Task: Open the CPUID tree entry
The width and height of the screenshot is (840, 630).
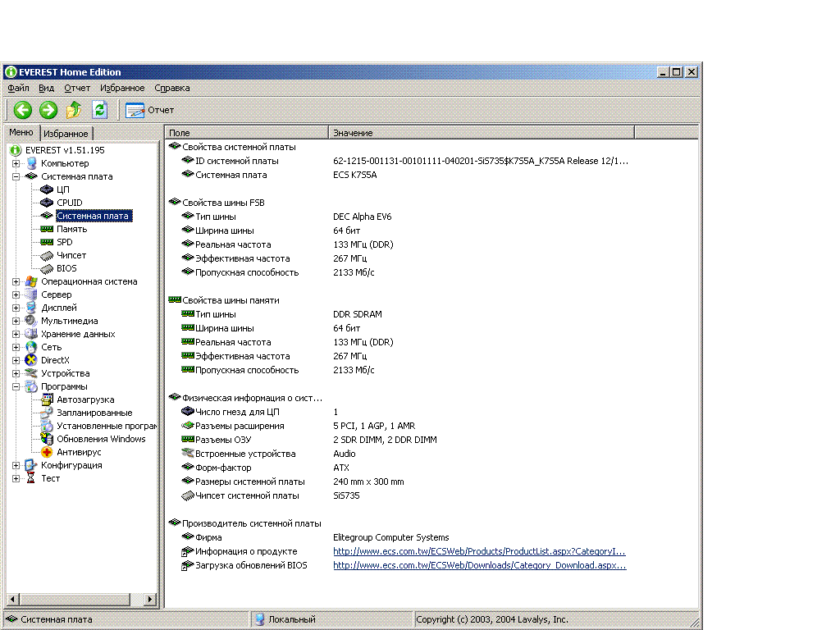Action: click(70, 203)
